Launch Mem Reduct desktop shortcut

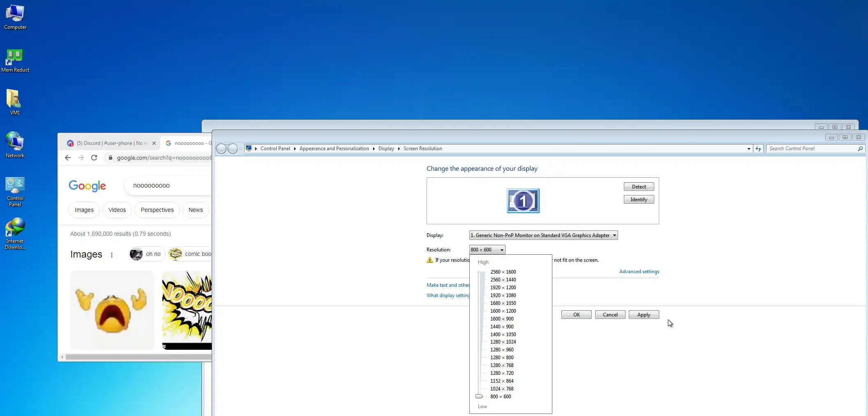[15, 60]
